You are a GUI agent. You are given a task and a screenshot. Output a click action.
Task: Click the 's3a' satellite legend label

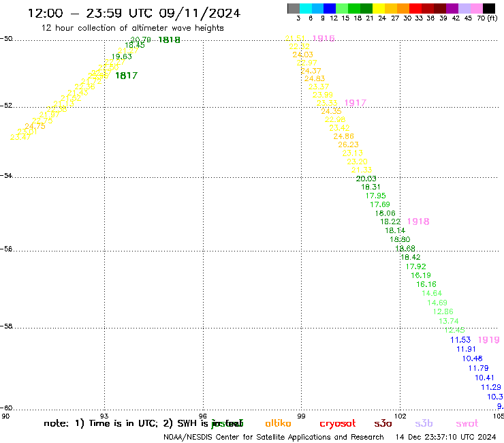pos(383,423)
